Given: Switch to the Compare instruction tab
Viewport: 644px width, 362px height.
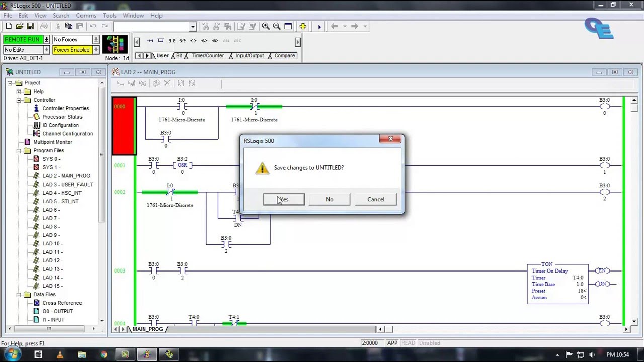Looking at the screenshot, I should (x=285, y=56).
